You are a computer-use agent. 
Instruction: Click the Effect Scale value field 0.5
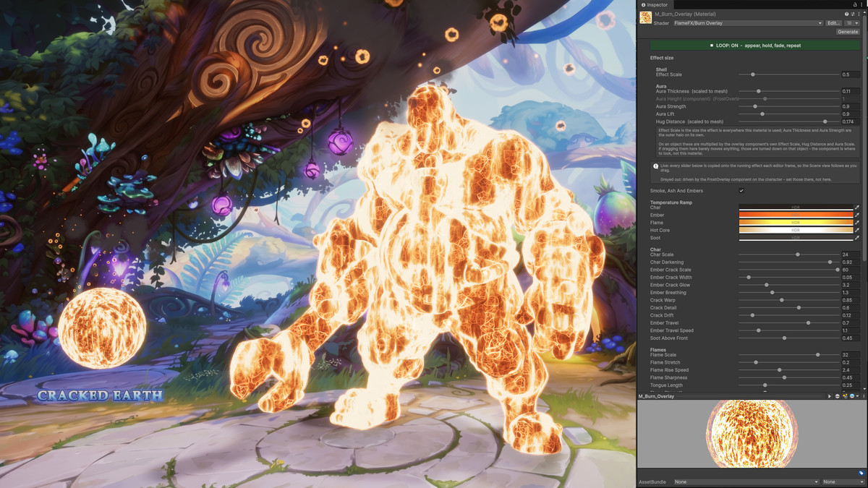coord(851,74)
